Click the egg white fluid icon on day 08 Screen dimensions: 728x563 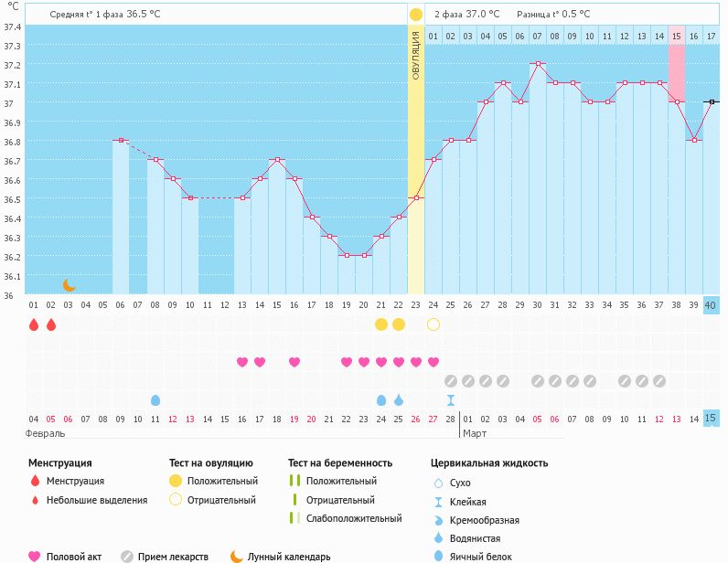click(x=155, y=400)
